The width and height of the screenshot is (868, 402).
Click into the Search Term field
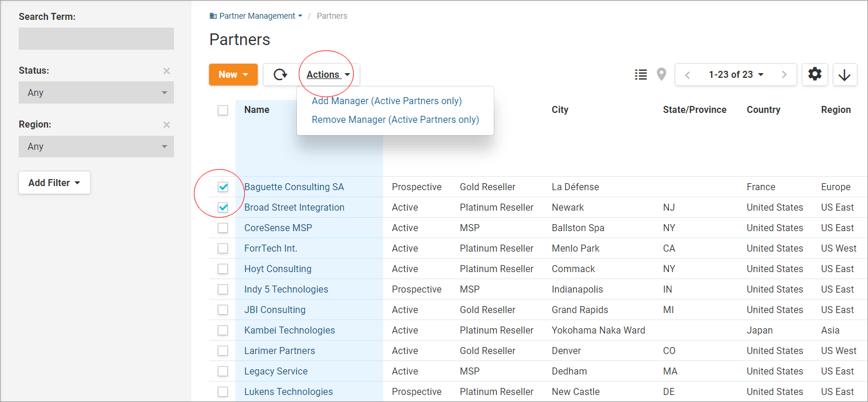coord(96,39)
